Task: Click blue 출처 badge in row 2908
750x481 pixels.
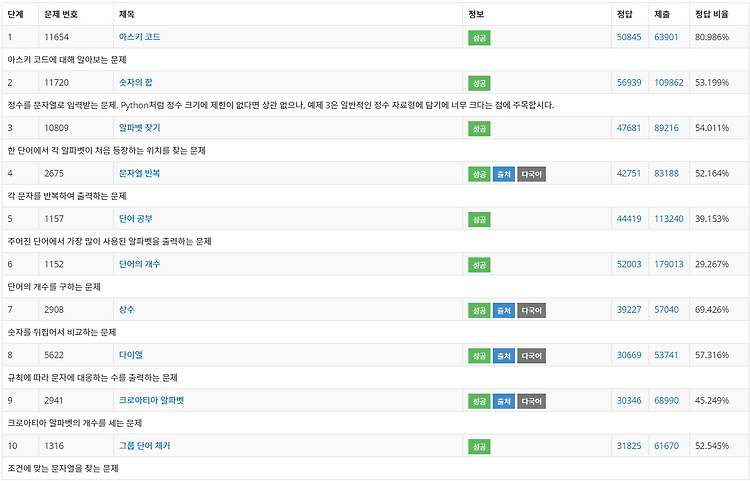Action: [504, 310]
